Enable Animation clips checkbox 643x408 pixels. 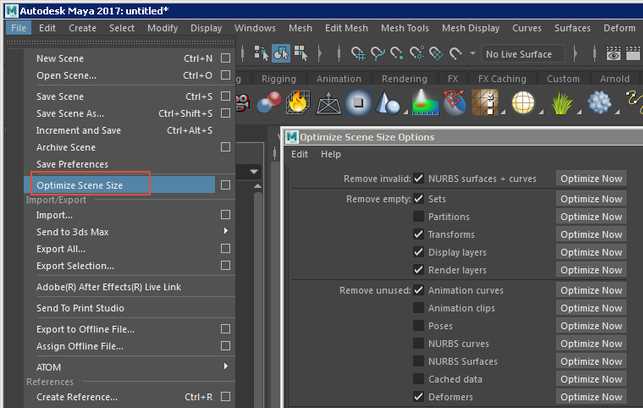coord(418,308)
